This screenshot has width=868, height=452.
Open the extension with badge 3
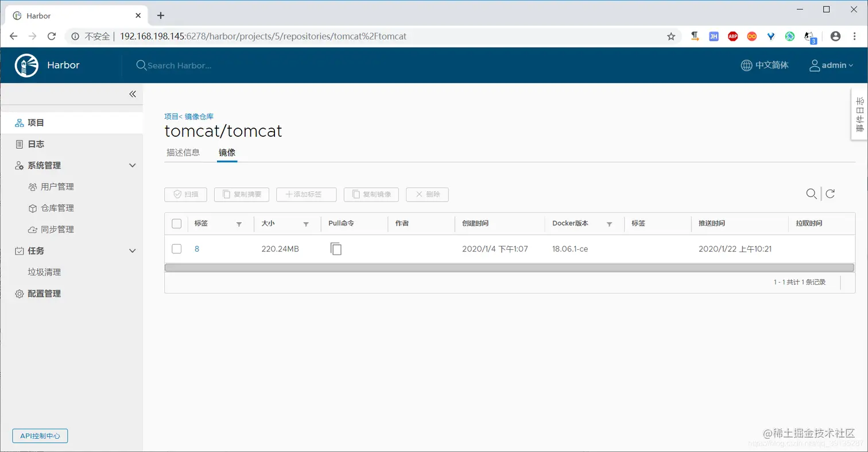click(x=810, y=37)
